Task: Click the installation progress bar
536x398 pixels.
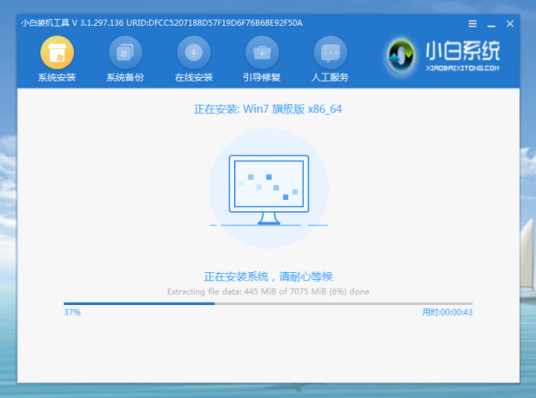Action: [268, 303]
